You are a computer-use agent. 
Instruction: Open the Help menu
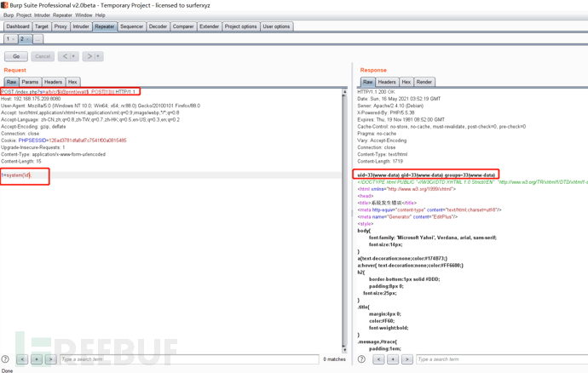[x=100, y=15]
